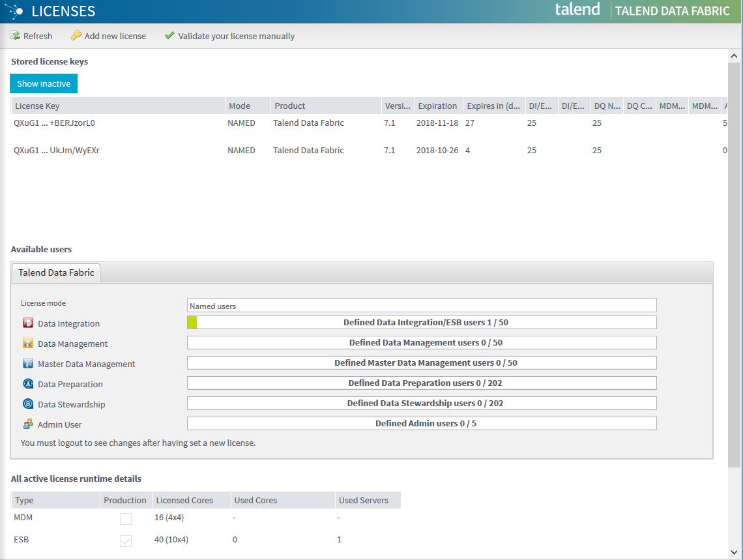The width and height of the screenshot is (743, 560).
Task: Click the Refresh icon in toolbar
Action: click(x=15, y=36)
